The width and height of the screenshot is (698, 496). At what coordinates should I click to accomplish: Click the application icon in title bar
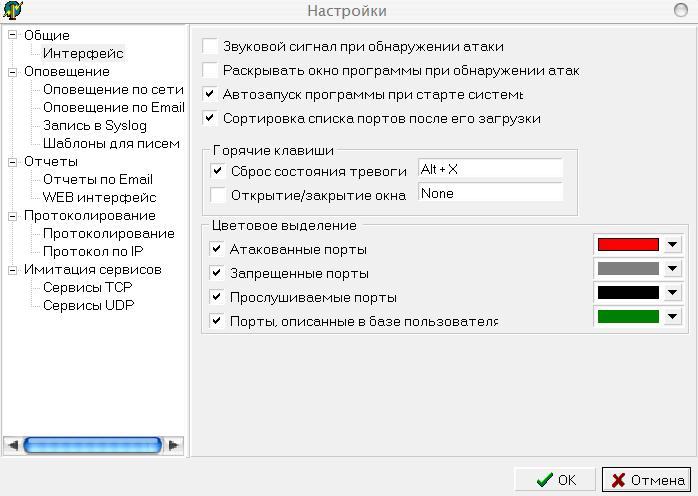[12, 10]
